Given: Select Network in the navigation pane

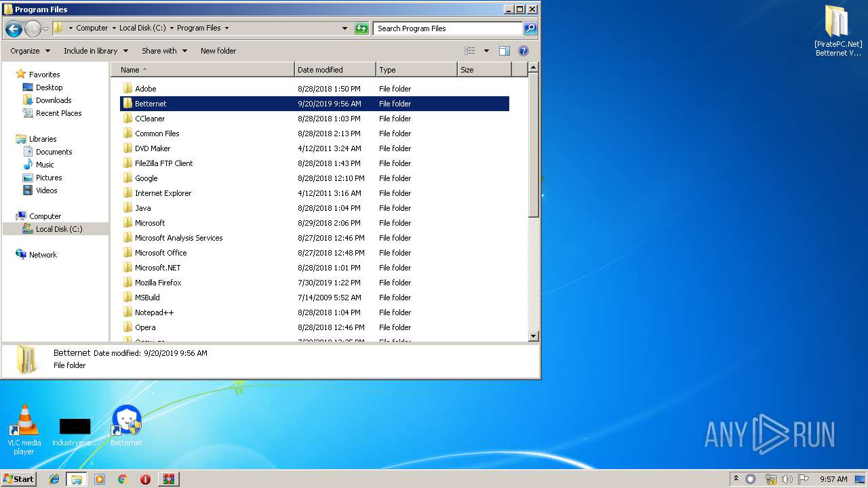Looking at the screenshot, I should [x=43, y=255].
